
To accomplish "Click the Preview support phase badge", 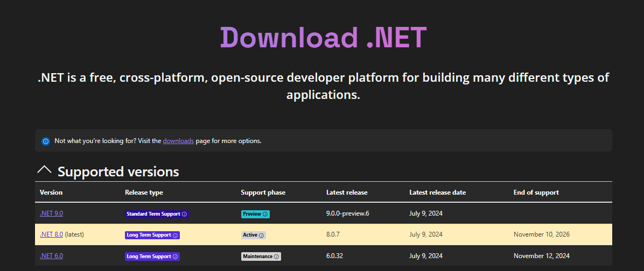I will click(x=255, y=214).
